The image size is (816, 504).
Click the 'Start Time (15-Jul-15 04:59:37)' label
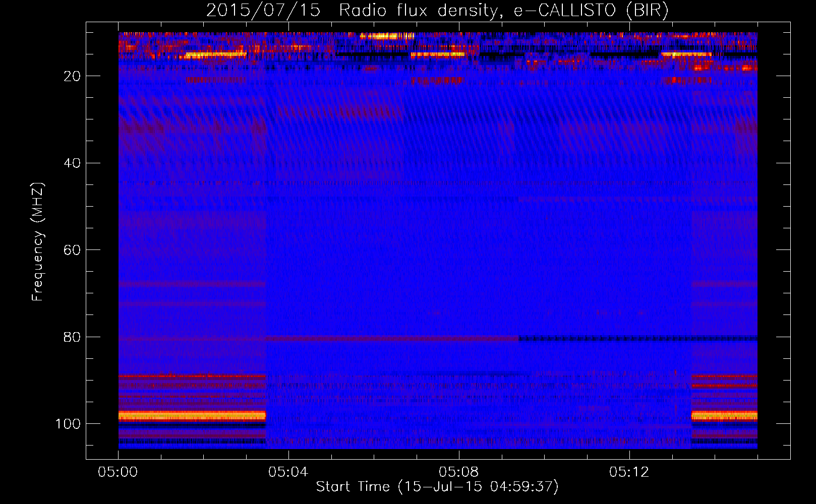coord(437,487)
